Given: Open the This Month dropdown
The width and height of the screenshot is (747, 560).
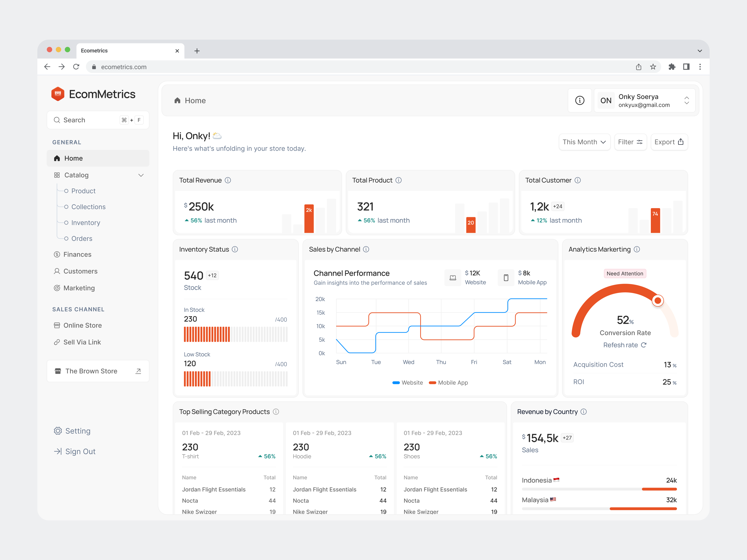Looking at the screenshot, I should click(585, 142).
